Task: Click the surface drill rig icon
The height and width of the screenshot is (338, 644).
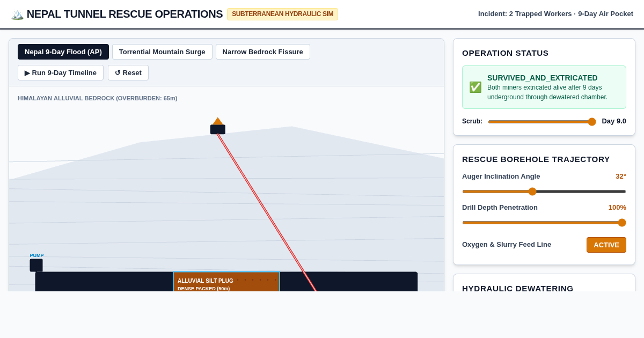Action: [218, 126]
